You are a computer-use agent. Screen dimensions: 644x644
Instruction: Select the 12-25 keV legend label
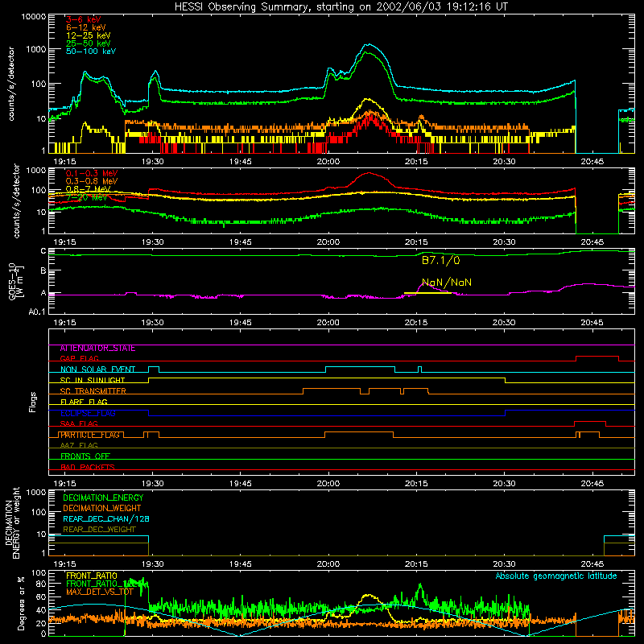(x=89, y=35)
